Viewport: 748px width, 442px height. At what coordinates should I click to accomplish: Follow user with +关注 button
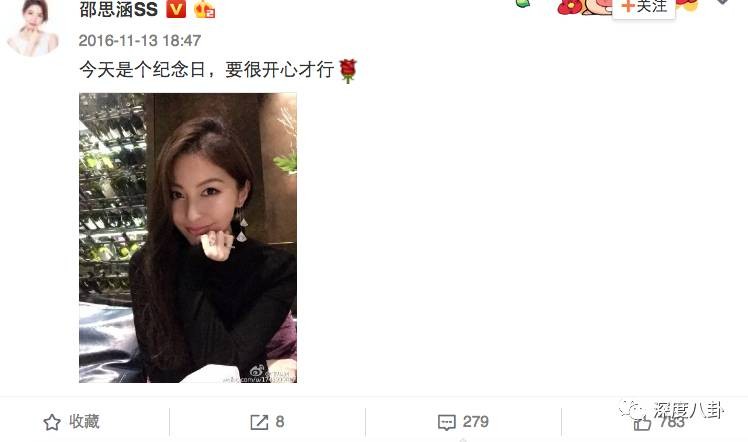tap(644, 7)
